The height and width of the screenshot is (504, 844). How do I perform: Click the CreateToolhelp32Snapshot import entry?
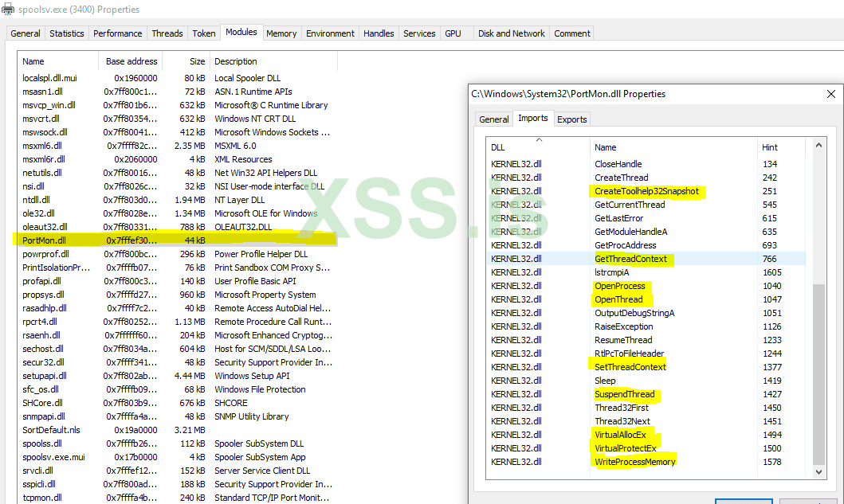646,191
